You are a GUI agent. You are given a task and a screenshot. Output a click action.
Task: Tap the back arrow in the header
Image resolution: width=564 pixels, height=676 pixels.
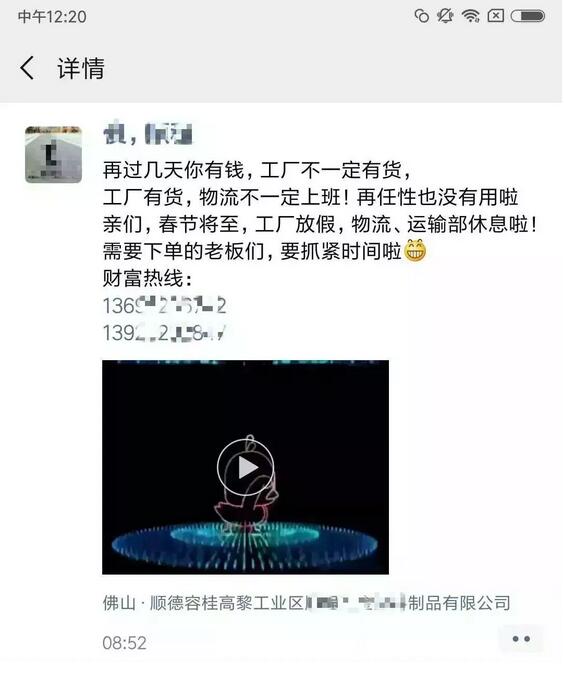click(x=27, y=68)
